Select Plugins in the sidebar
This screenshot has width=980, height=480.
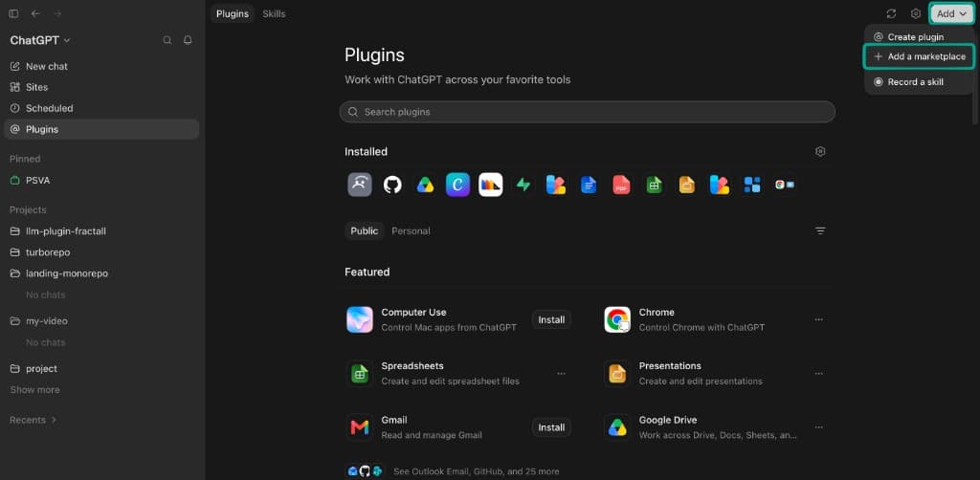pyautogui.click(x=101, y=129)
